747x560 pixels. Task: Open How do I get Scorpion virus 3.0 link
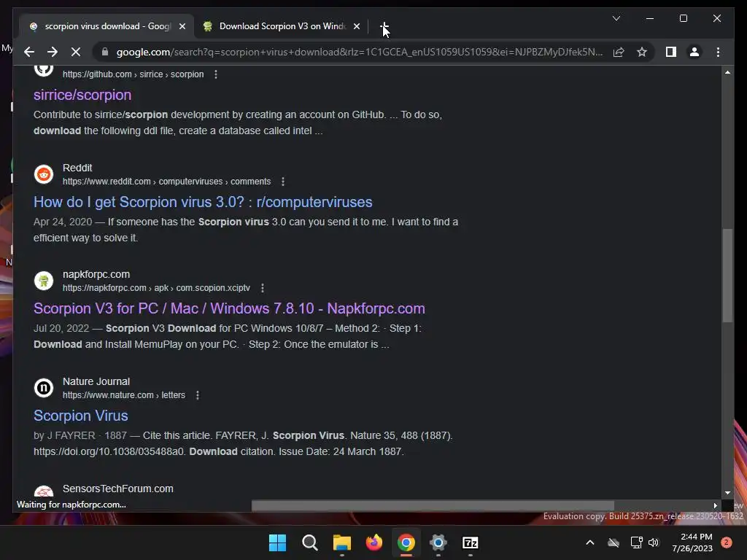pyautogui.click(x=203, y=202)
